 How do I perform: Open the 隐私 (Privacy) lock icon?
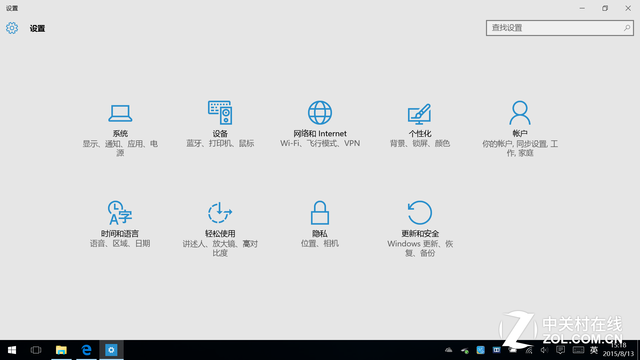click(320, 213)
